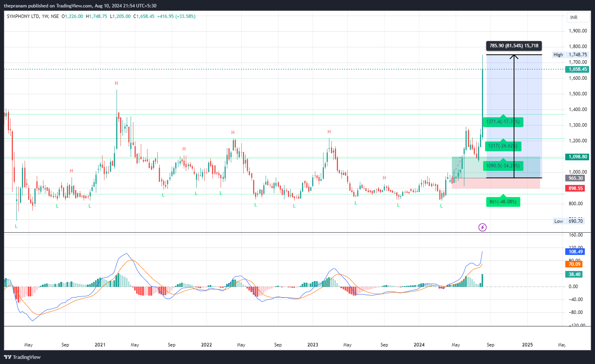
Task: Click the blue indicator value 108.49
Action: pos(575,252)
